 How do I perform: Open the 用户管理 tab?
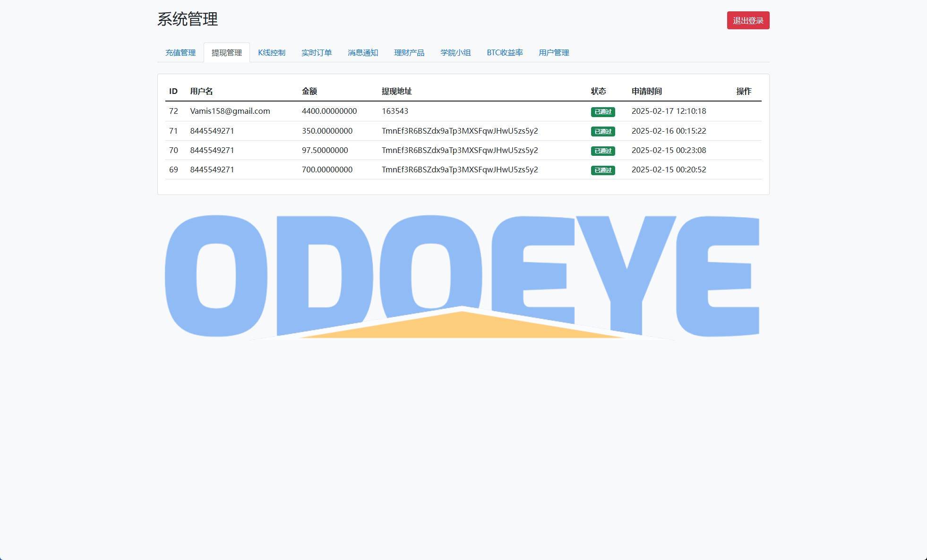(x=553, y=52)
